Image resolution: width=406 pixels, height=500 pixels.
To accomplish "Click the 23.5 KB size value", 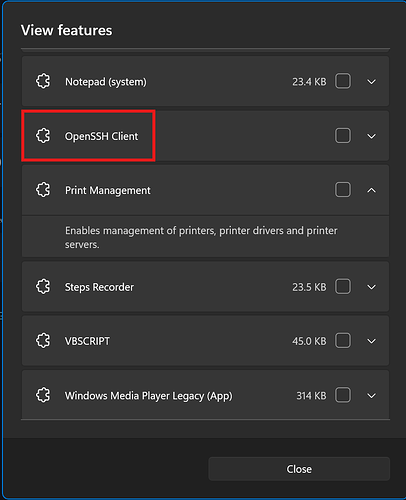I will tap(309, 287).
